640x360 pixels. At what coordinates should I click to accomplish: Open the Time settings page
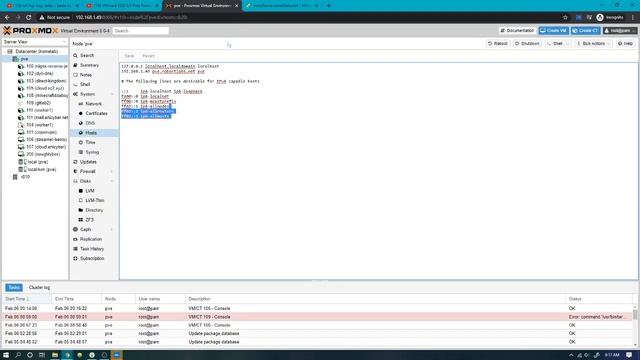[x=90, y=142]
